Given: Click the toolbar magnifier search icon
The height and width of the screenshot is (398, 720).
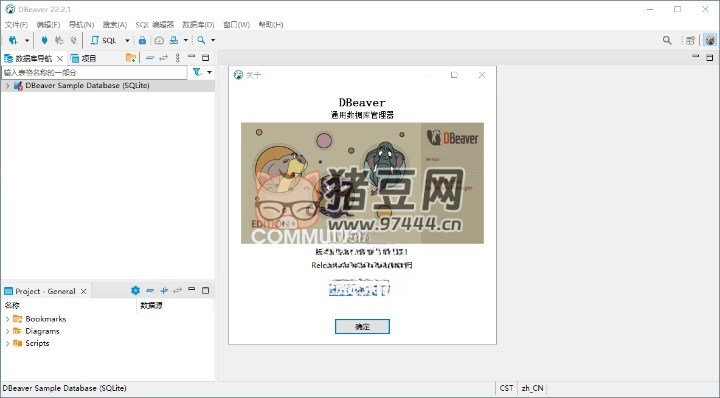Looking at the screenshot, I should pos(201,40).
